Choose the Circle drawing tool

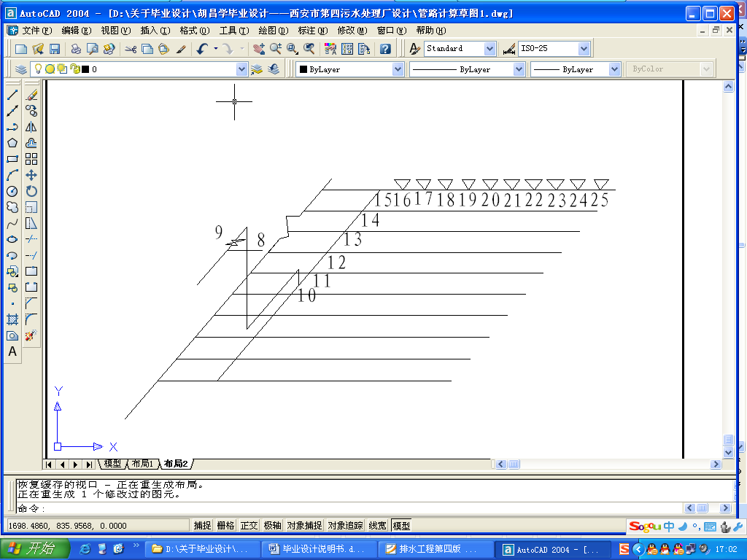pos(12,191)
